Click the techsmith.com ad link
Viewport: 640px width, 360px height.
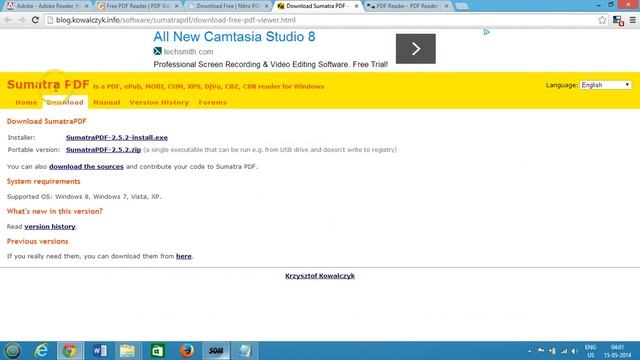(x=188, y=52)
